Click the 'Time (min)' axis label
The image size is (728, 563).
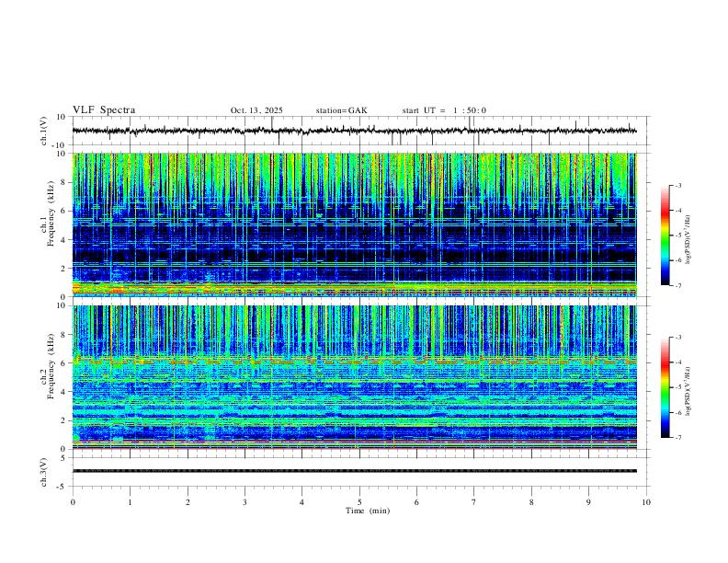368,511
